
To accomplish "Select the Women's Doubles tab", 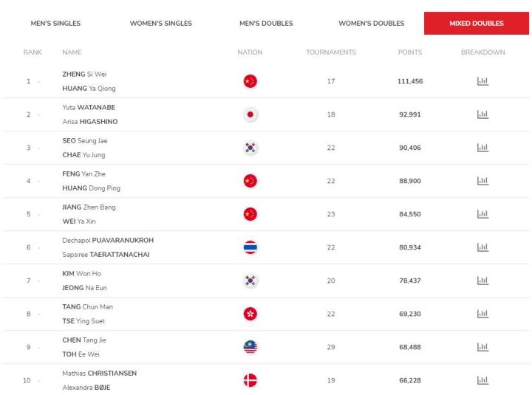I will (x=371, y=24).
